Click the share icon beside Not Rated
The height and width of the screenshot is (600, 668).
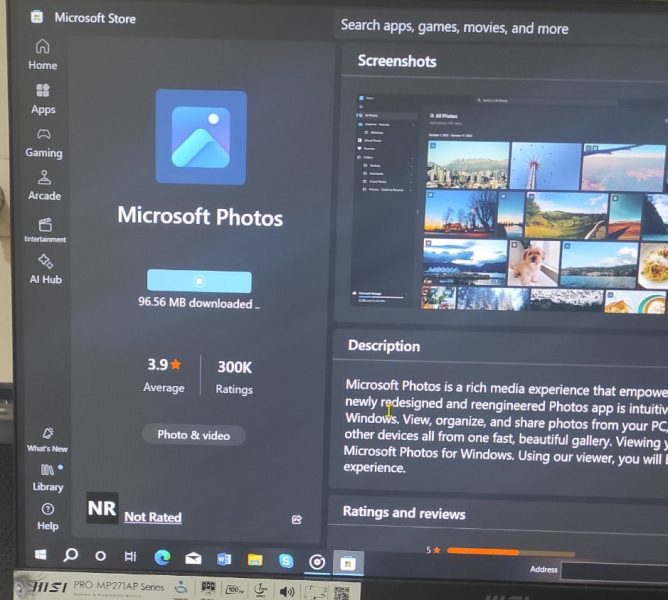point(297,519)
